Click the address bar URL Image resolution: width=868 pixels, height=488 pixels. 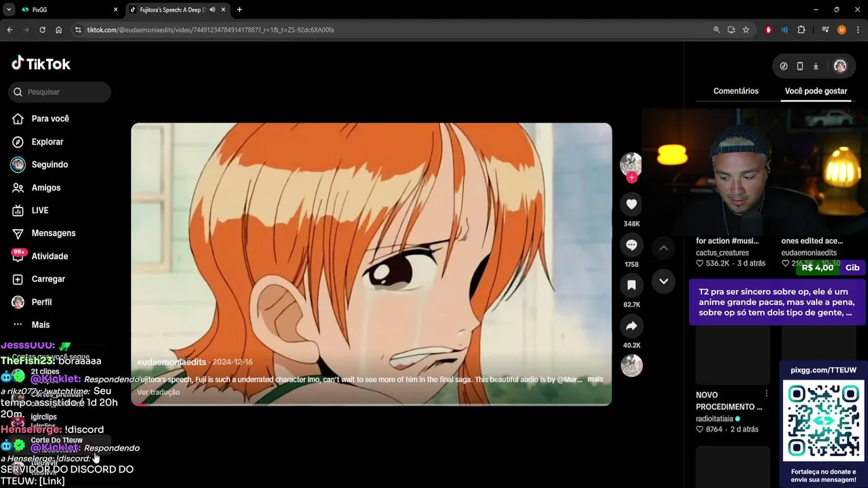[x=210, y=30]
